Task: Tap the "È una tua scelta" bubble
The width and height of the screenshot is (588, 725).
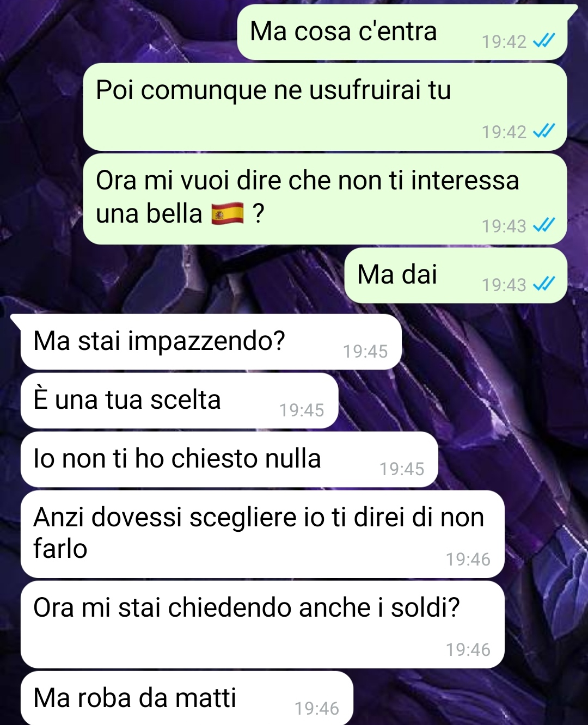Action: [180, 401]
